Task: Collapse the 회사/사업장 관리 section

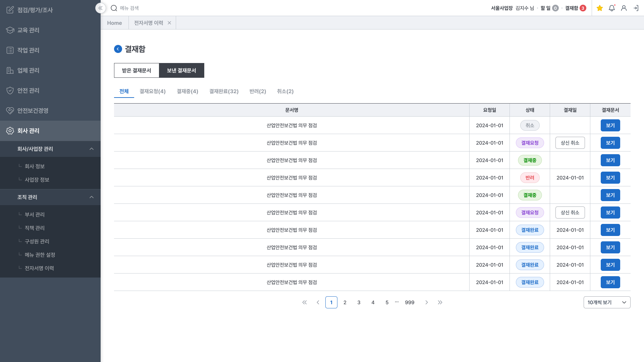Action: tap(92, 149)
